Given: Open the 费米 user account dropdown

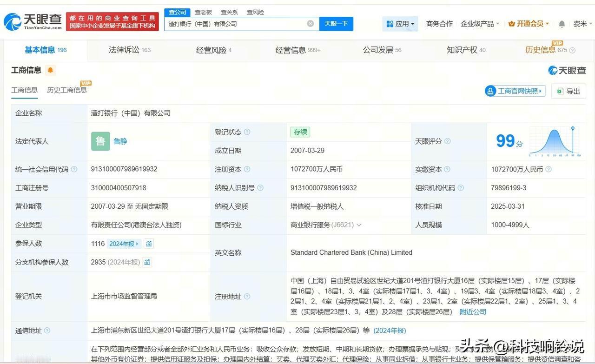Looking at the screenshot, I should click(x=583, y=24).
